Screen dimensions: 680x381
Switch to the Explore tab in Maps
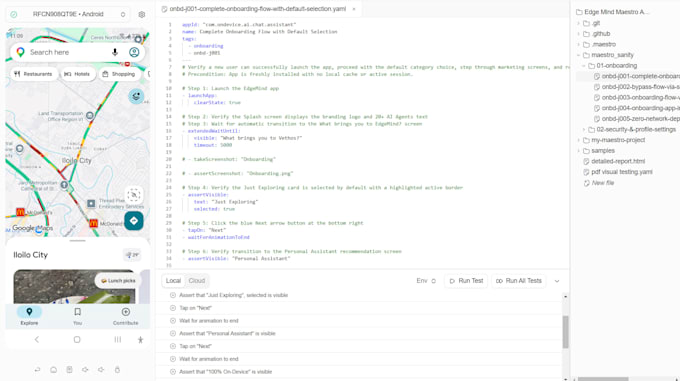click(29, 316)
